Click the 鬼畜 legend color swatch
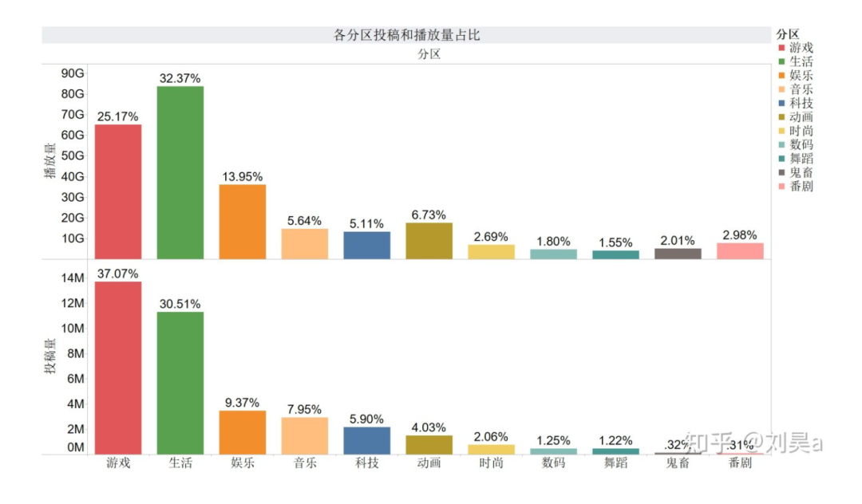The width and height of the screenshot is (862, 504). (x=781, y=172)
